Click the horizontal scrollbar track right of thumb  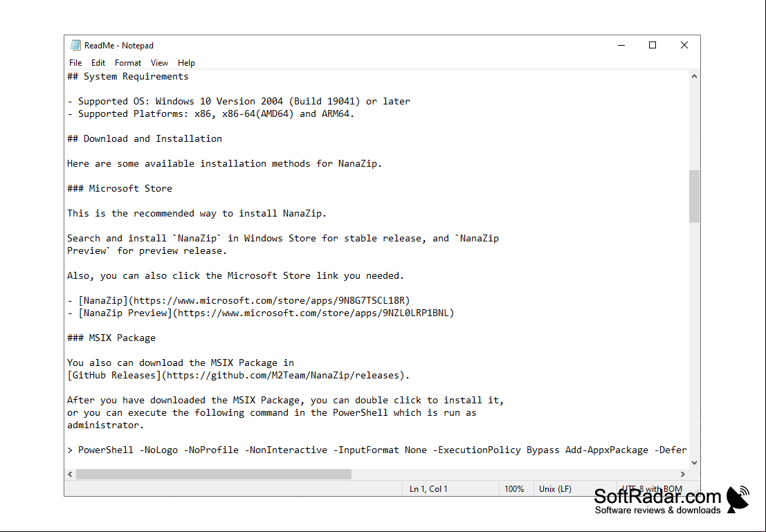tap(514, 475)
